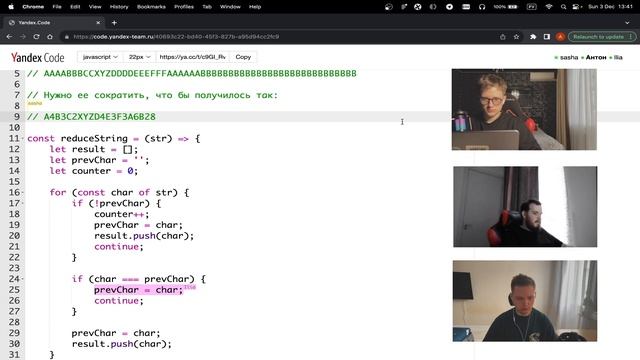Image resolution: width=640 pixels, height=360 pixels.
Task: Click the bottom webcam video tile
Action: [525, 301]
